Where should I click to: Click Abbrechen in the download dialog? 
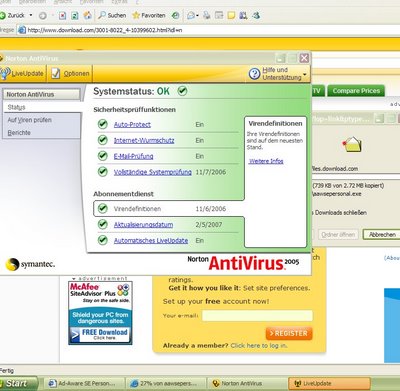click(x=382, y=235)
